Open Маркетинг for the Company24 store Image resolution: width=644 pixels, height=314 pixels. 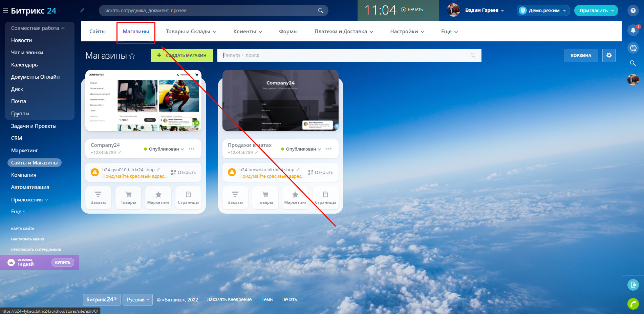tap(158, 198)
